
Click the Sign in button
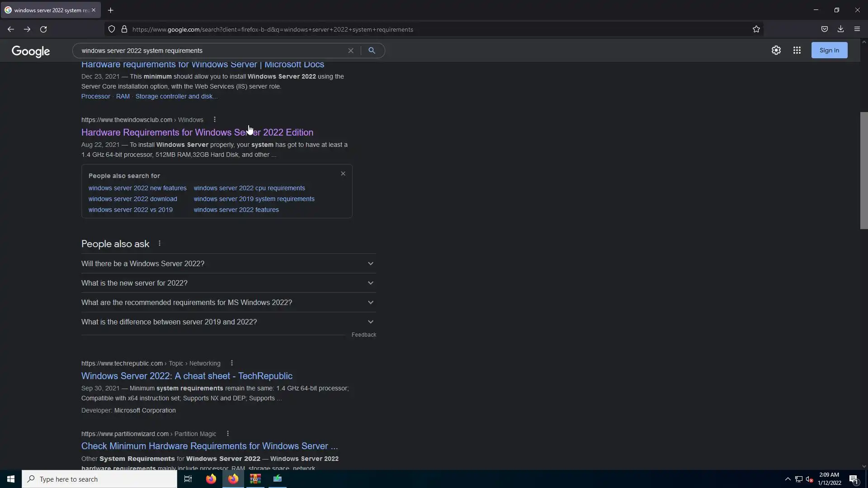829,51
